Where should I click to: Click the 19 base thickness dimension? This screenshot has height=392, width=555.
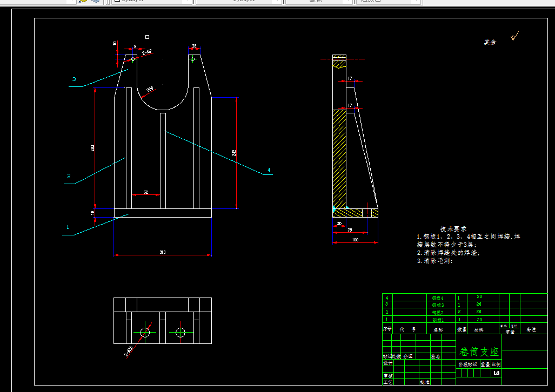tap(93, 213)
